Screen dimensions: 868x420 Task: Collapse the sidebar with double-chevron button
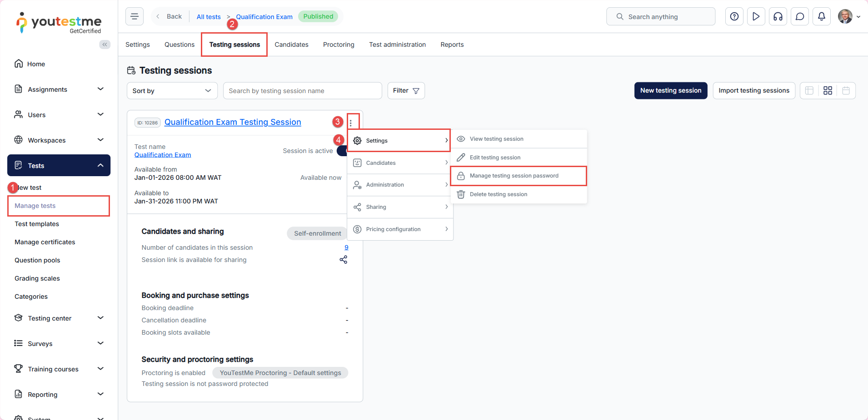tap(105, 44)
